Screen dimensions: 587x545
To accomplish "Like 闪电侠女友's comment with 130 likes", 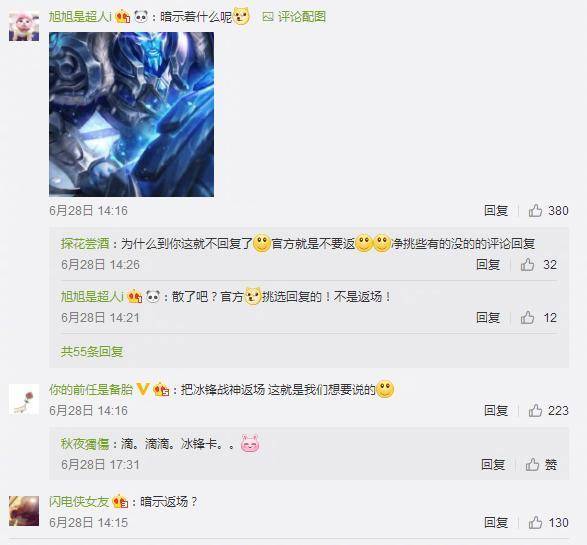I will click(x=535, y=522).
